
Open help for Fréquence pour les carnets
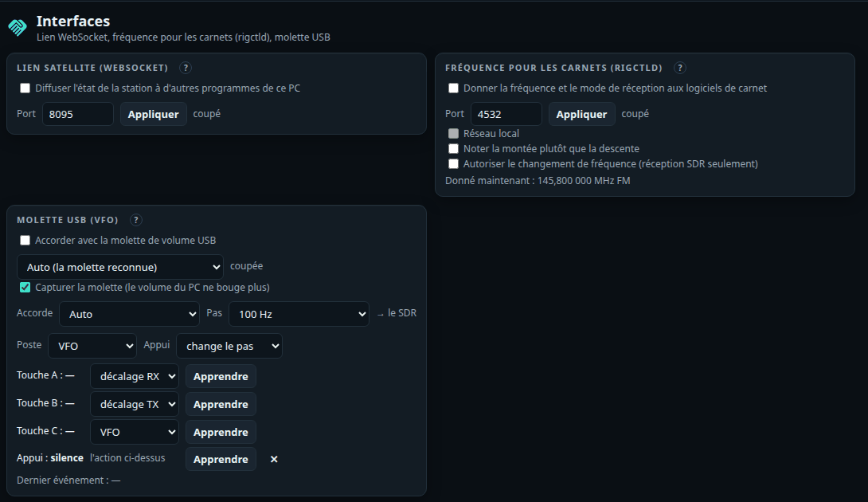click(x=680, y=68)
